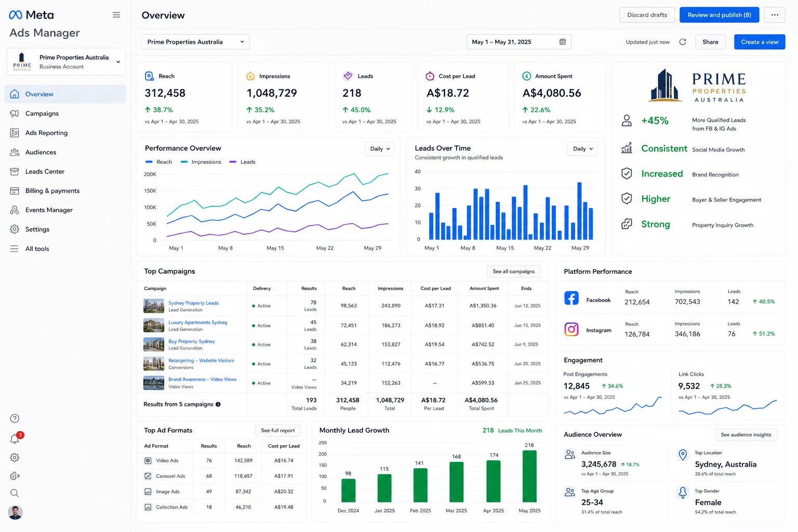Click the Meta logo icon
798x532 pixels.
point(16,15)
